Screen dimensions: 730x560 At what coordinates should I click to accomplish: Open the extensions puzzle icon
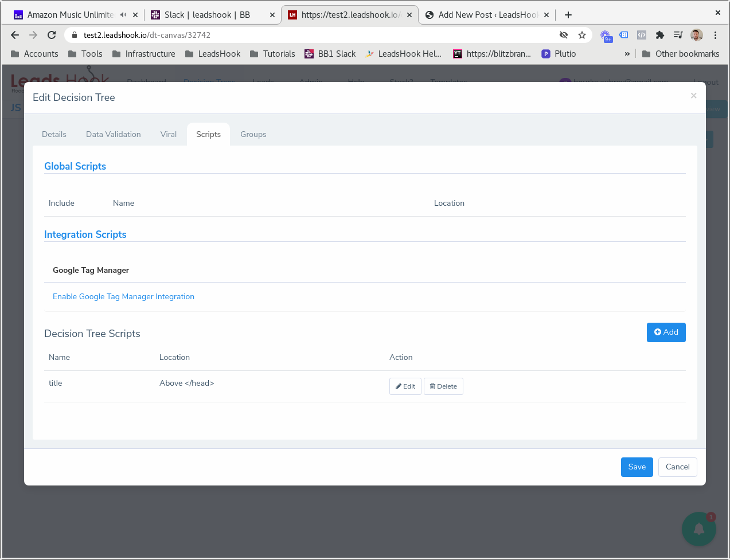(x=660, y=35)
